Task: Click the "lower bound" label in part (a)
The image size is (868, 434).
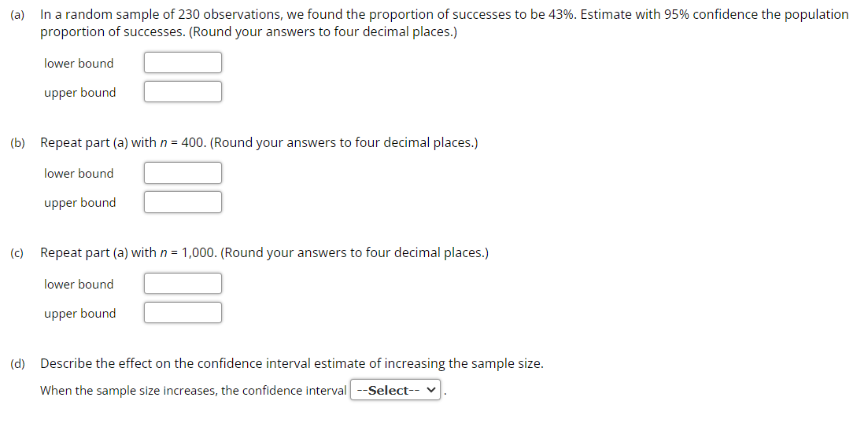Action: (x=79, y=63)
